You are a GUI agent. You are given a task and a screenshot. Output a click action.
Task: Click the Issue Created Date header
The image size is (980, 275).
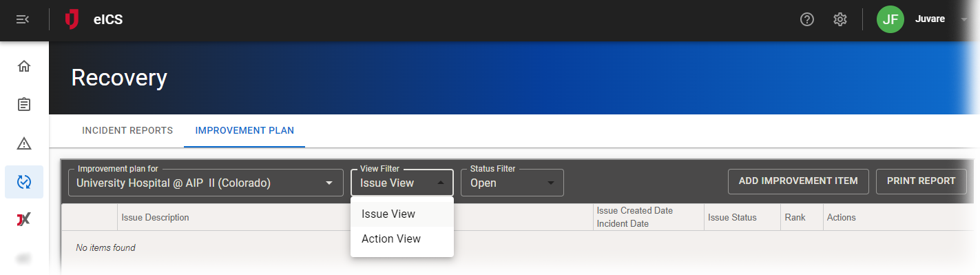click(635, 211)
